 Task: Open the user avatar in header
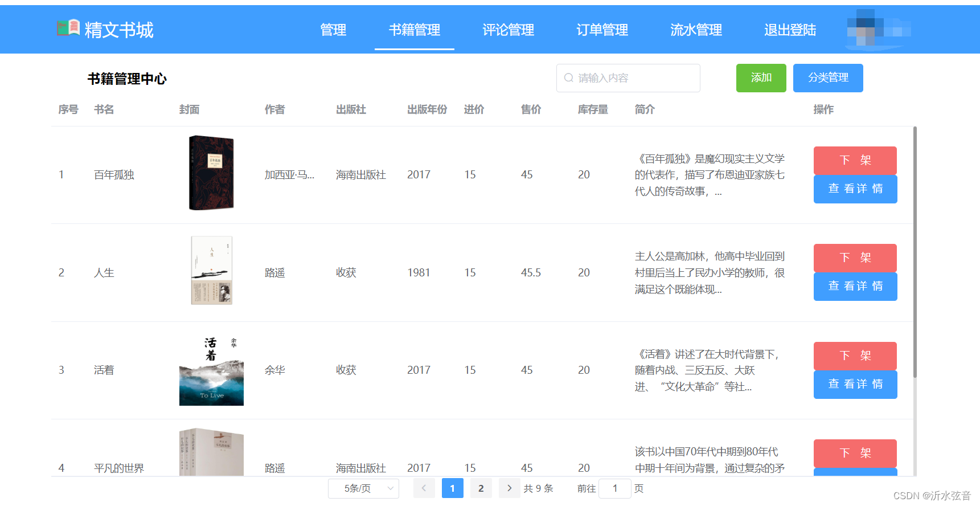(x=879, y=28)
